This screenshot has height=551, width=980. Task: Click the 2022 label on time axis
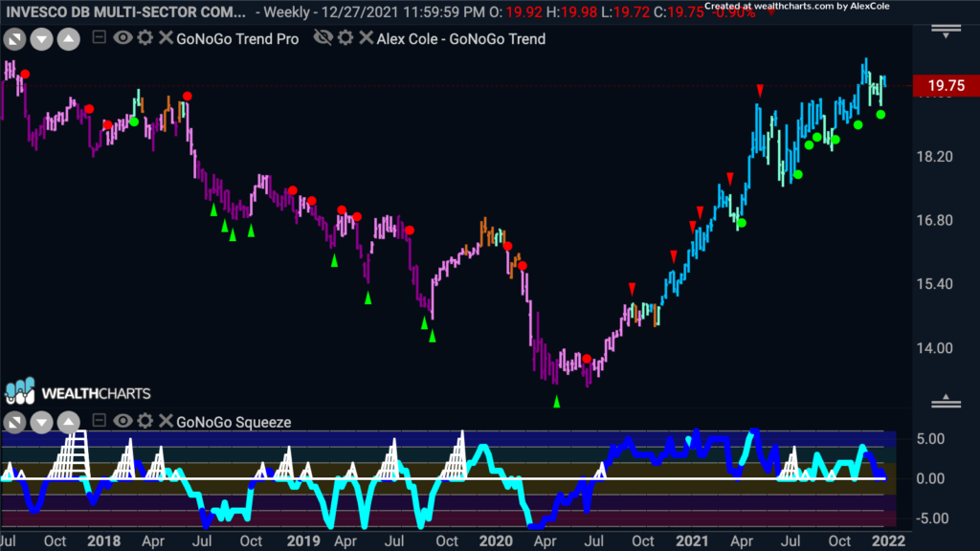888,541
